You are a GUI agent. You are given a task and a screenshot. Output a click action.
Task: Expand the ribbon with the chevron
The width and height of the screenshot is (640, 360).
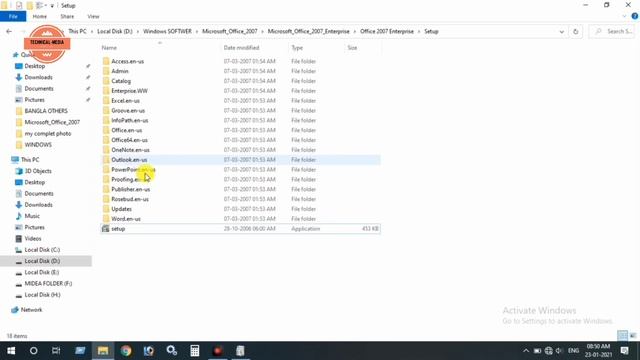[x=624, y=16]
